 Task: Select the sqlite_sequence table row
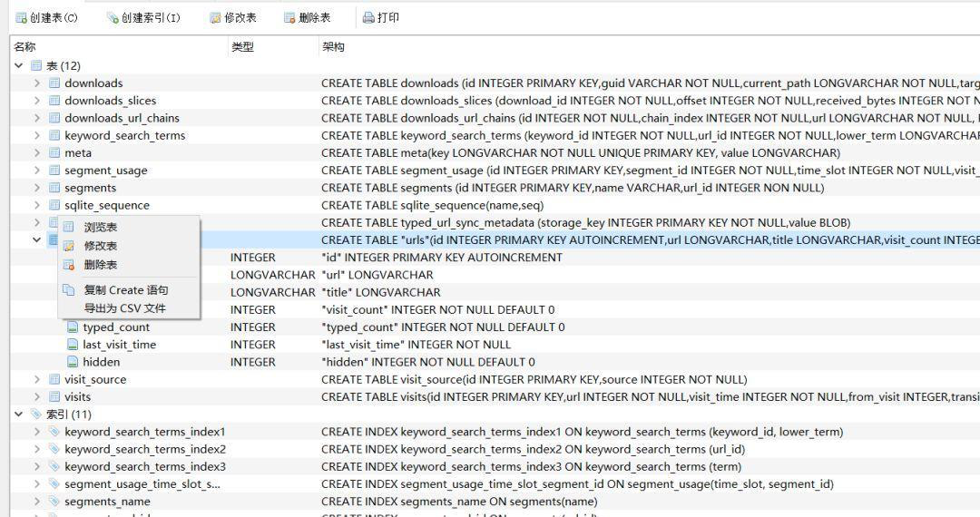point(495,205)
